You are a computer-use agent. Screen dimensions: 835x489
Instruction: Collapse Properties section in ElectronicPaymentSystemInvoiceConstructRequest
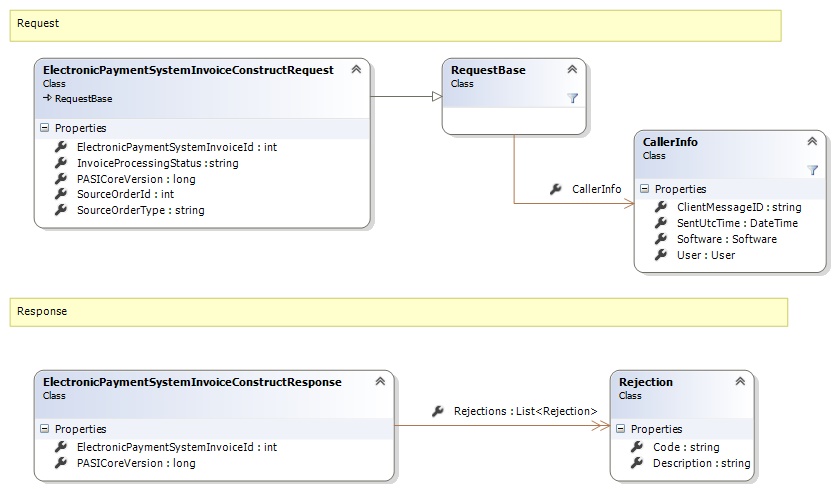tap(44, 128)
